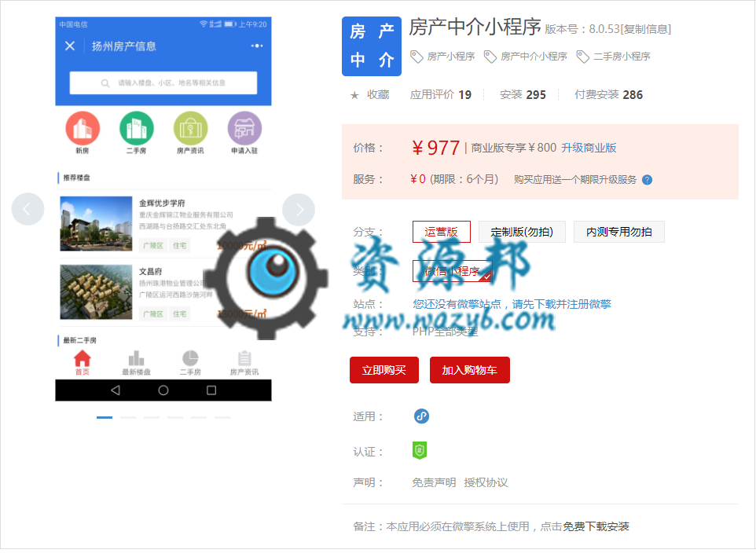Click the green certification shield icon
Screen dimensions: 756x557
(x=420, y=450)
